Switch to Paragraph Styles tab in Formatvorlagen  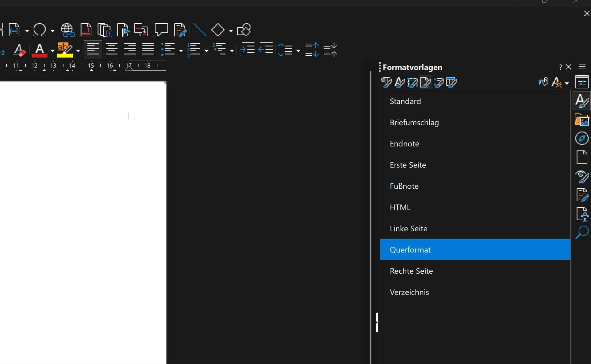387,82
